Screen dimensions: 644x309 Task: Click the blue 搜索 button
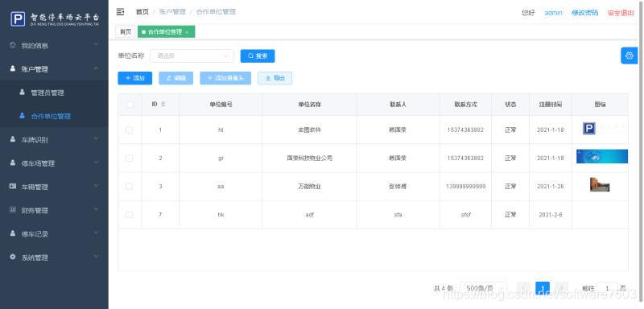[x=258, y=56]
